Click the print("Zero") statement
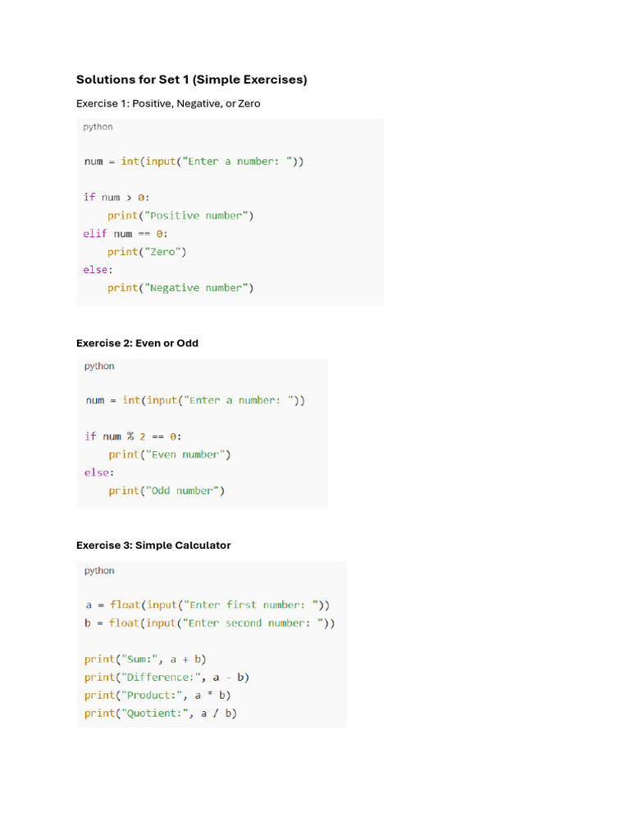 pos(147,252)
